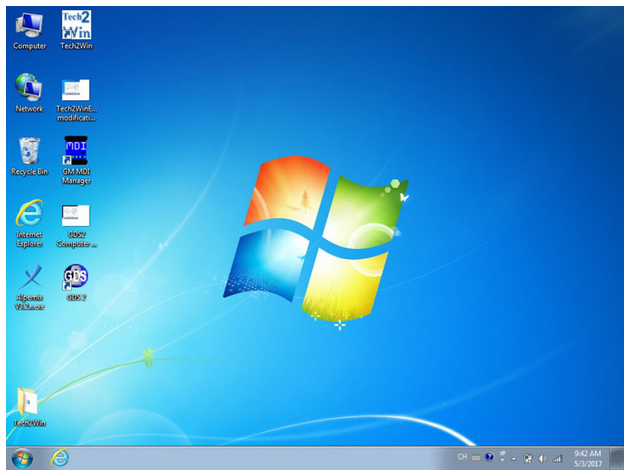Select the Tech2WinE modificati... file icon
Viewport: 632px width, 476px height.
click(76, 100)
